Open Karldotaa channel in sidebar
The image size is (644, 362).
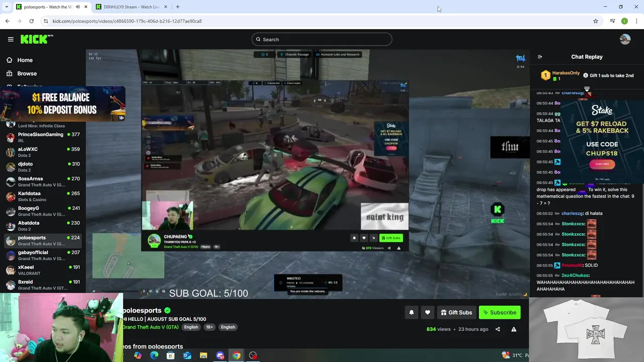(43, 196)
